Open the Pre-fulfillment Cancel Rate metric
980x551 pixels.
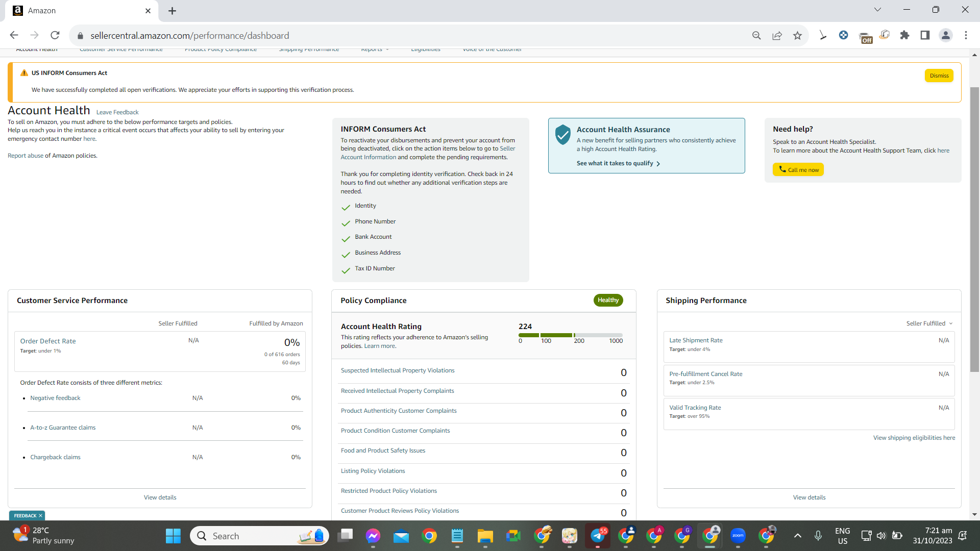point(706,374)
